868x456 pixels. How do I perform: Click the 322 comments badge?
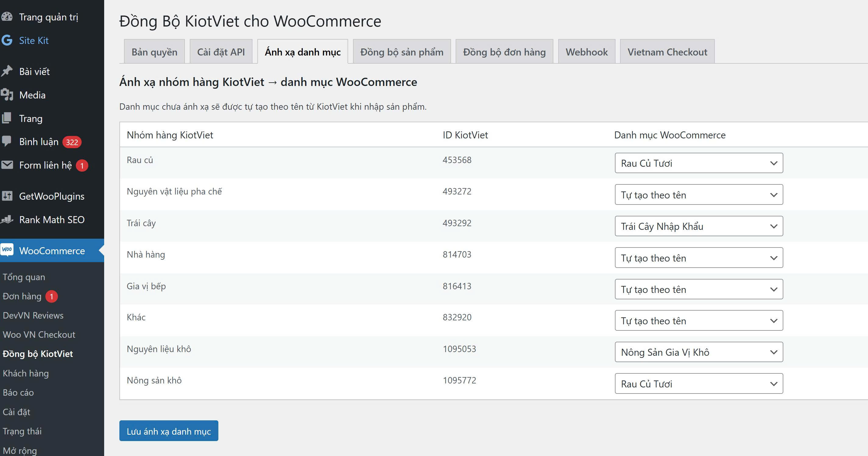tap(72, 142)
